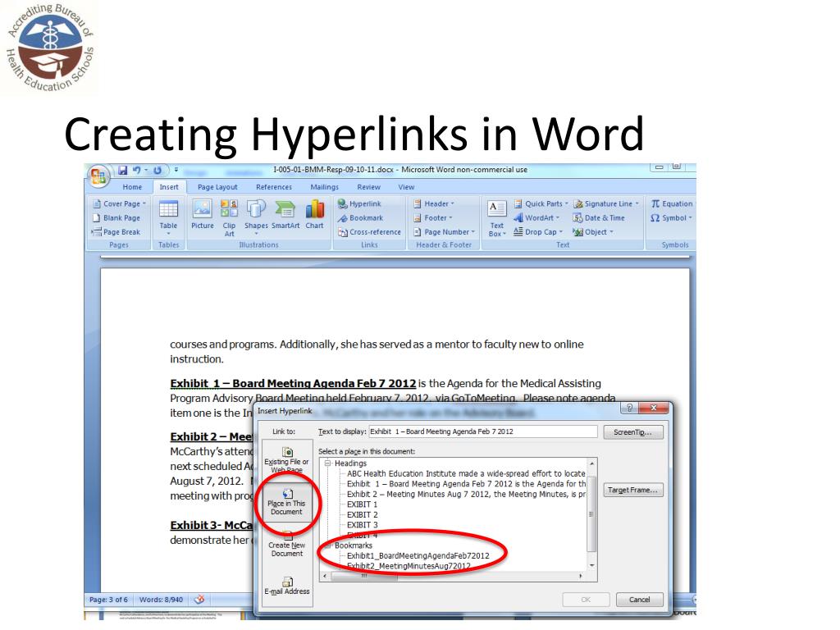Click 'Words: 8/940' in status bar
Image resolution: width=840 pixels, height=630 pixels.
tap(161, 600)
